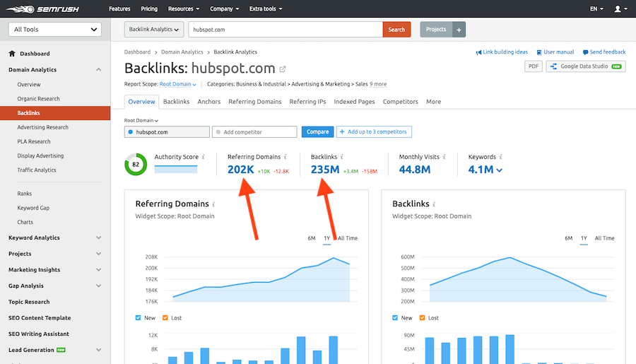The height and width of the screenshot is (364, 636).
Task: Open the All Tools dropdown
Action: point(54,29)
